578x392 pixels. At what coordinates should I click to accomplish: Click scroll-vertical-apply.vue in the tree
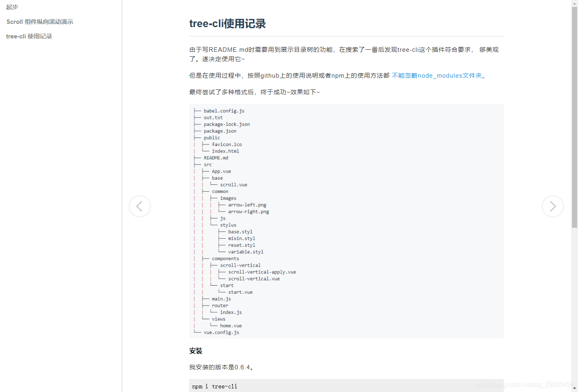coord(262,272)
